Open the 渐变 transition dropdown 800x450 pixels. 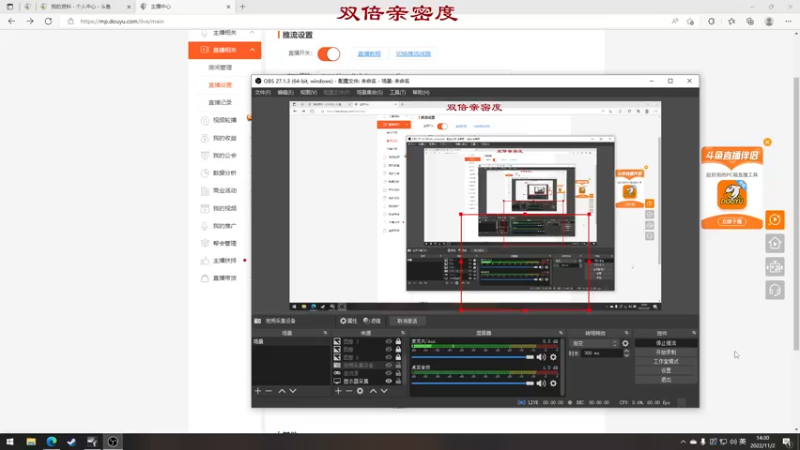(594, 343)
